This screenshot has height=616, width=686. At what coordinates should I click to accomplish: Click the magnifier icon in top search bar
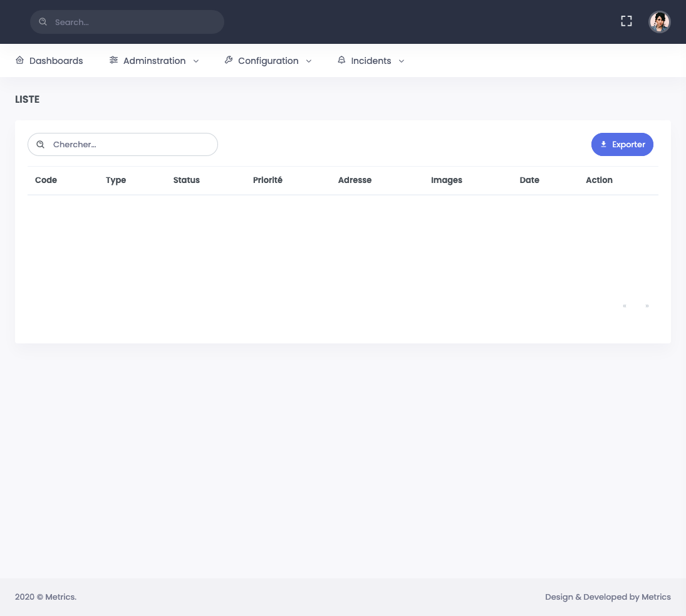[43, 22]
